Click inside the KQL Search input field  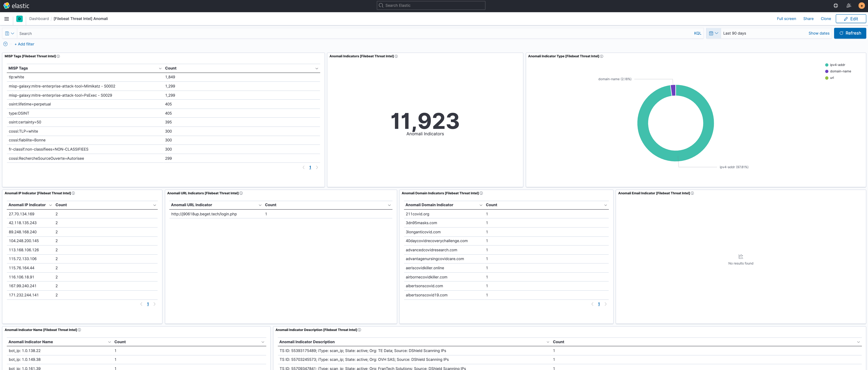202,33
